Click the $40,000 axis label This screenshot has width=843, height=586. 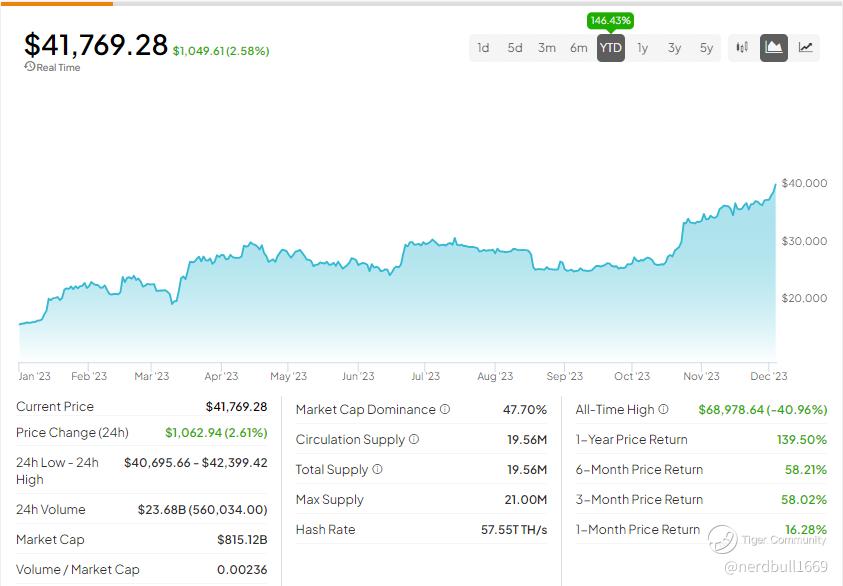pos(804,183)
